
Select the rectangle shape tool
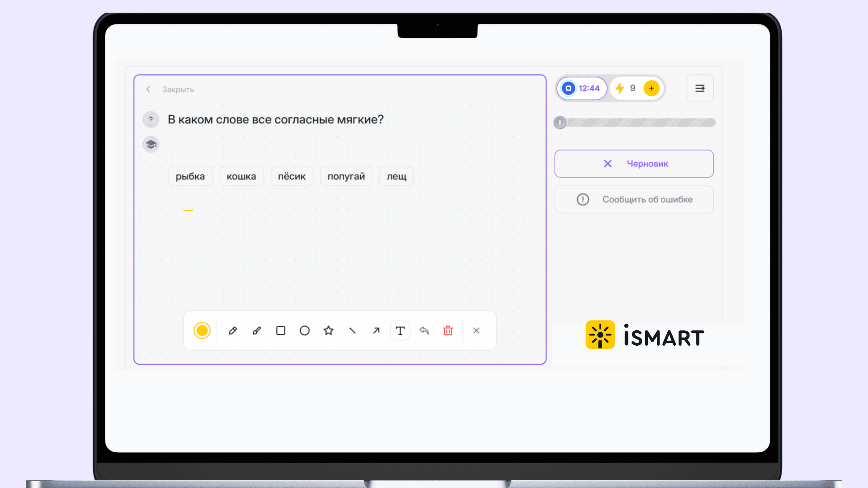tap(281, 331)
